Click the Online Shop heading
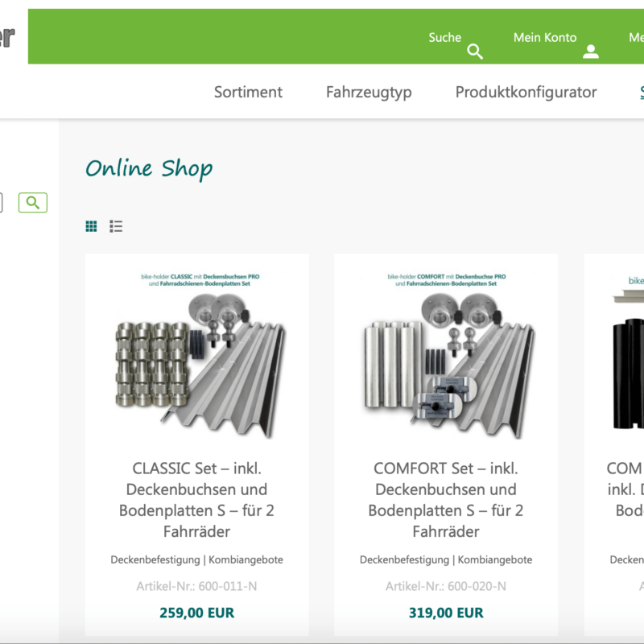The width and height of the screenshot is (644, 644). pyautogui.click(x=149, y=168)
